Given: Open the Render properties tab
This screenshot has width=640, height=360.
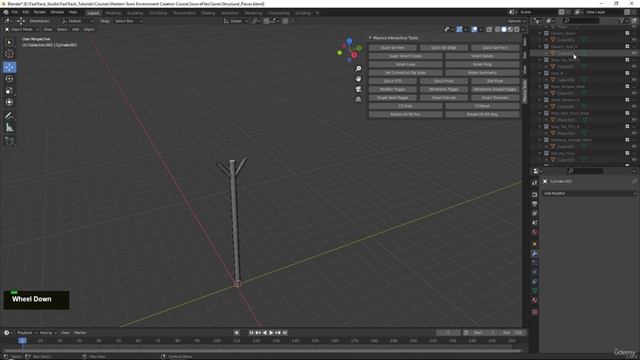Looking at the screenshot, I should click(534, 194).
